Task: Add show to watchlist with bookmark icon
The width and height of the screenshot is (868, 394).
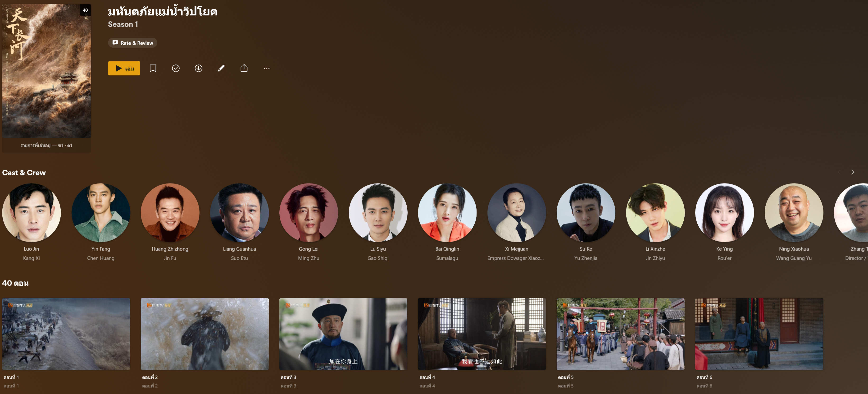Action: pos(153,69)
